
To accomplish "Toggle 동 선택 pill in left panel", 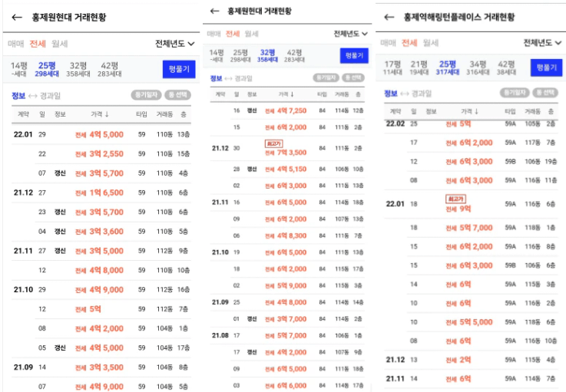I will point(178,95).
